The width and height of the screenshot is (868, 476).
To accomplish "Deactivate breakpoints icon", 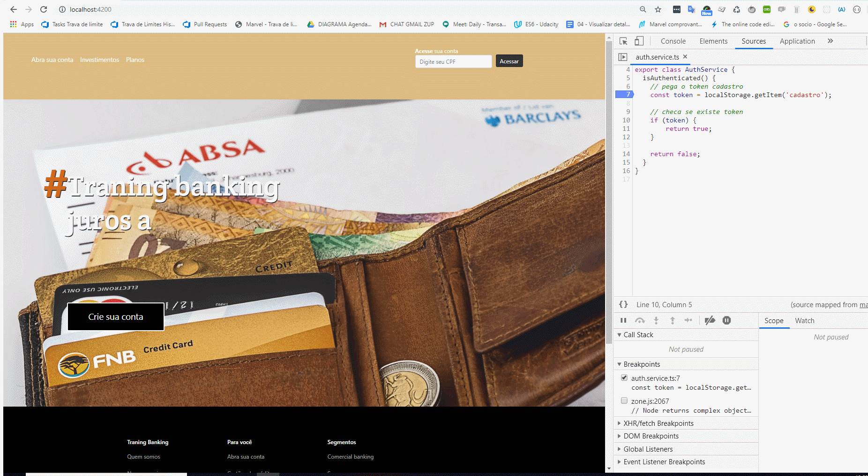I will click(710, 320).
